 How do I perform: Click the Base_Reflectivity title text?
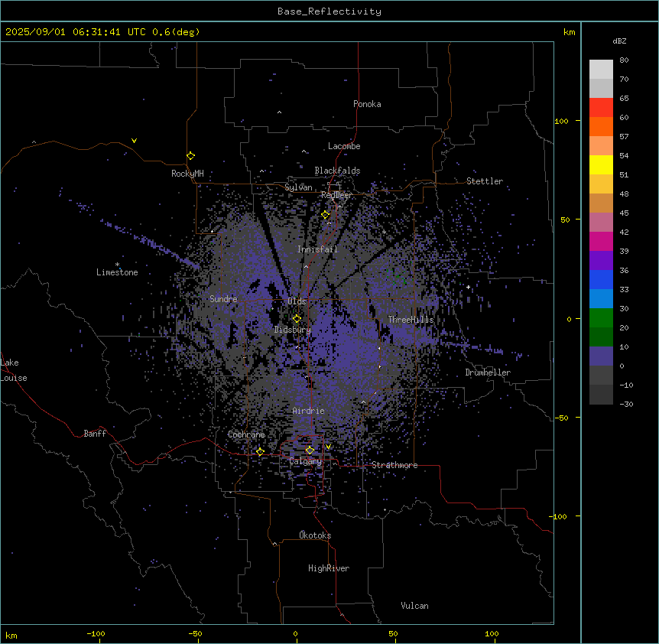pyautogui.click(x=329, y=11)
